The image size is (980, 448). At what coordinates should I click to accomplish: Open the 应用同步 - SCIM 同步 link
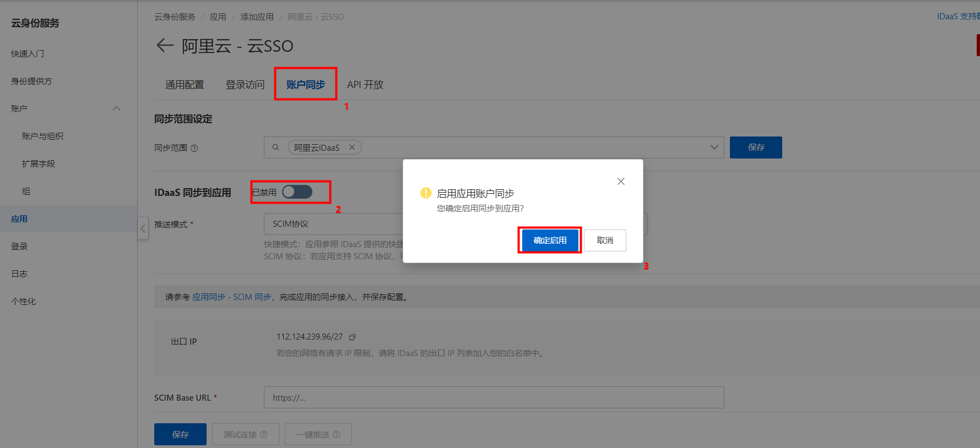pyautogui.click(x=231, y=297)
